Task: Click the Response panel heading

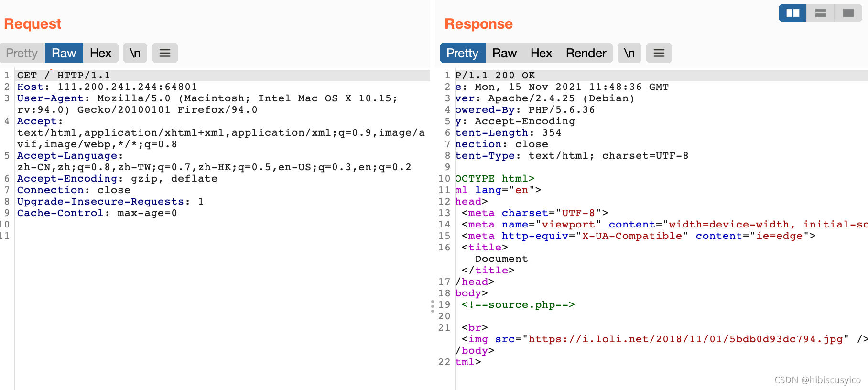Action: coord(478,24)
